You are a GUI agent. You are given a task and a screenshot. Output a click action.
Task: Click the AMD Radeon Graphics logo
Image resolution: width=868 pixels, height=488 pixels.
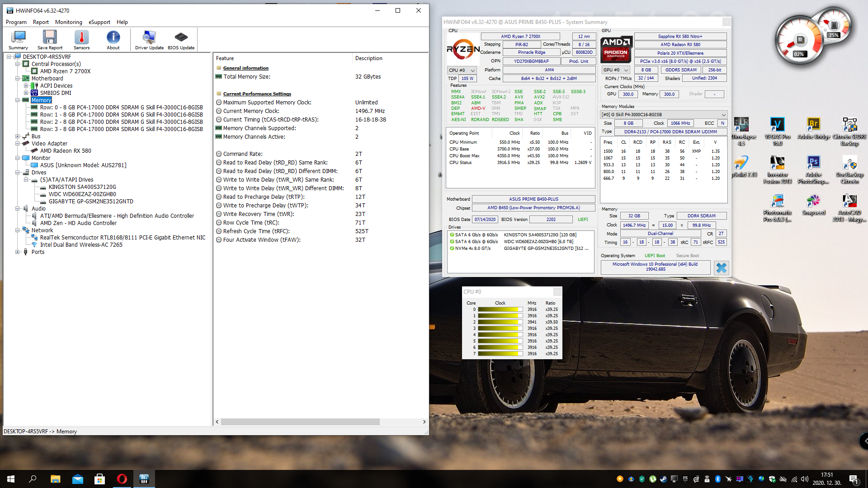pyautogui.click(x=616, y=49)
